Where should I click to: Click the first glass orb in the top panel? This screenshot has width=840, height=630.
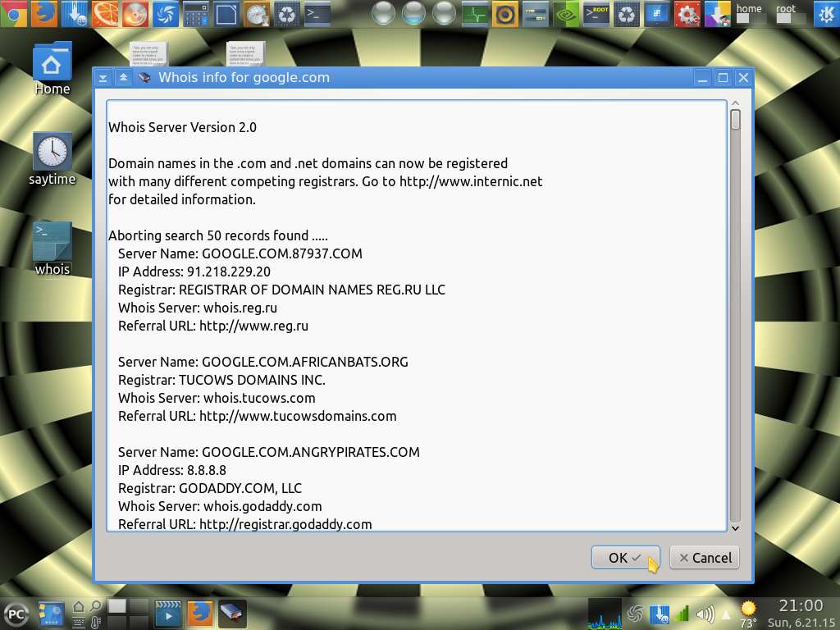click(x=383, y=14)
